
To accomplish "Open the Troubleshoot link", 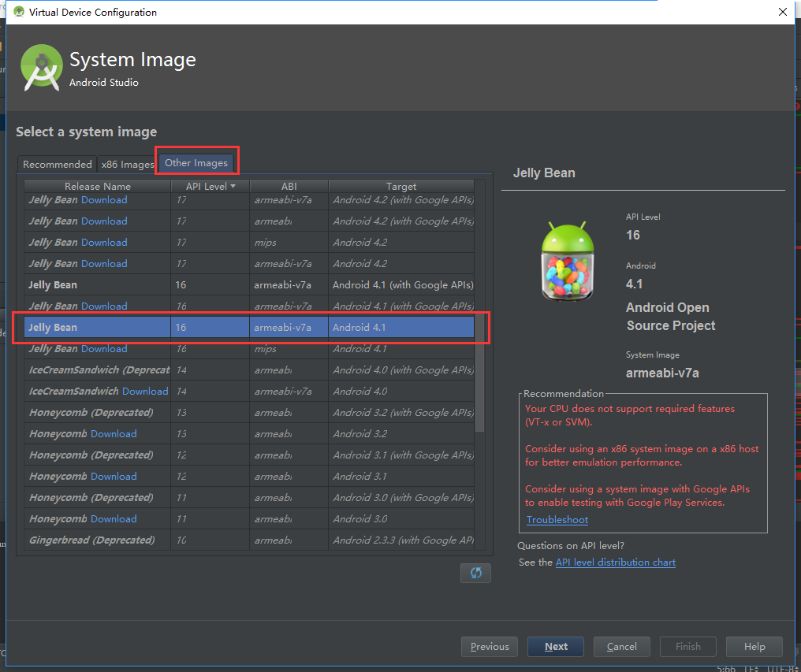I will tap(557, 520).
